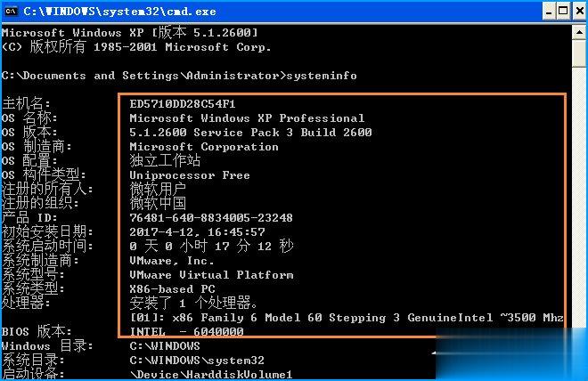Click uptime value 0 天 0 小时 17 分 12 秒
The image size is (588, 381).
point(211,247)
